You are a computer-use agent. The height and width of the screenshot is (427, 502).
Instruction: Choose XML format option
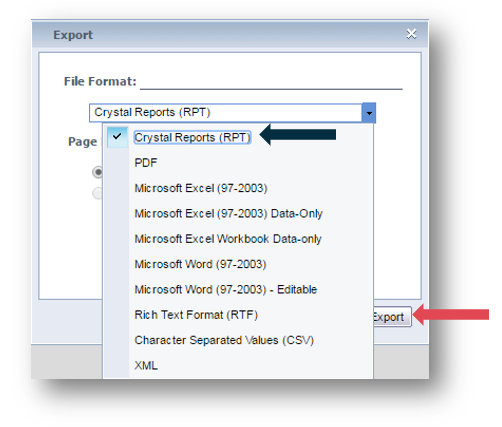tap(146, 365)
